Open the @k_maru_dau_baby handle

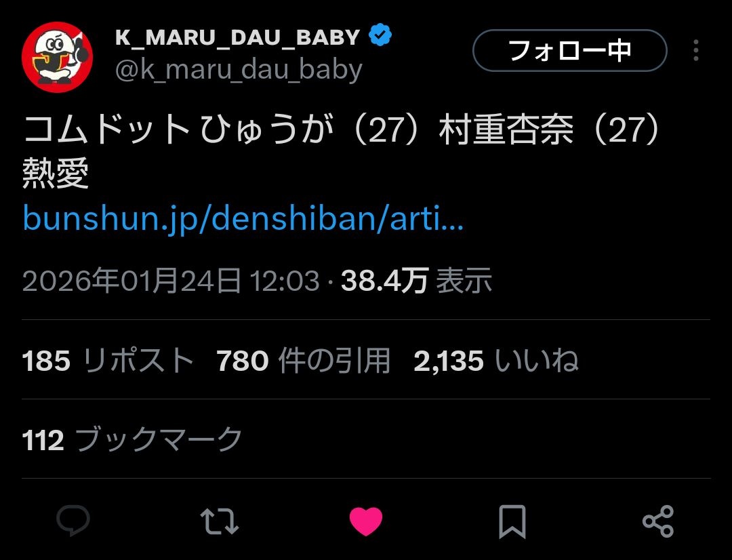[239, 70]
